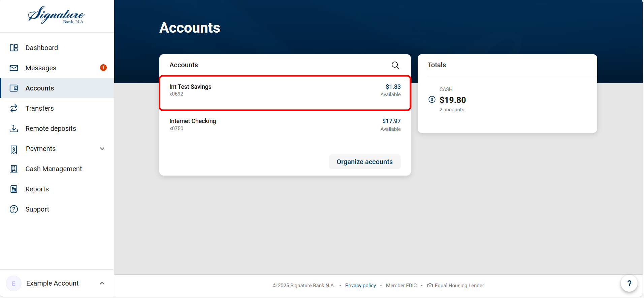Click the Messages unread count badge
Image resolution: width=644 pixels, height=298 pixels.
[103, 67]
